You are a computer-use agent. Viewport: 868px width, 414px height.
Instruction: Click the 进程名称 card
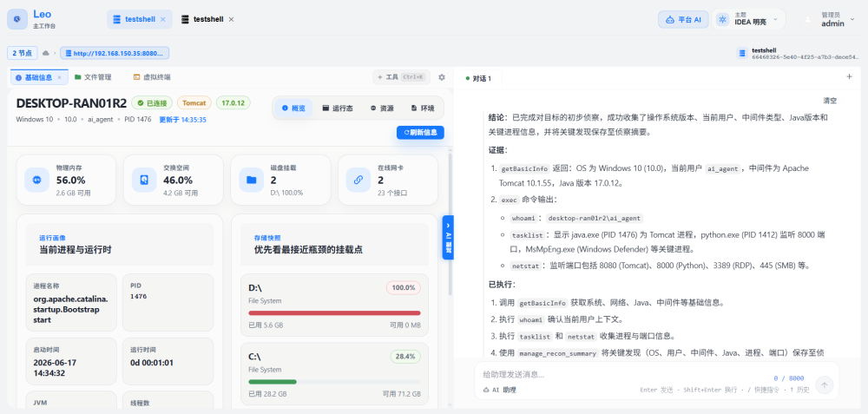pos(71,302)
